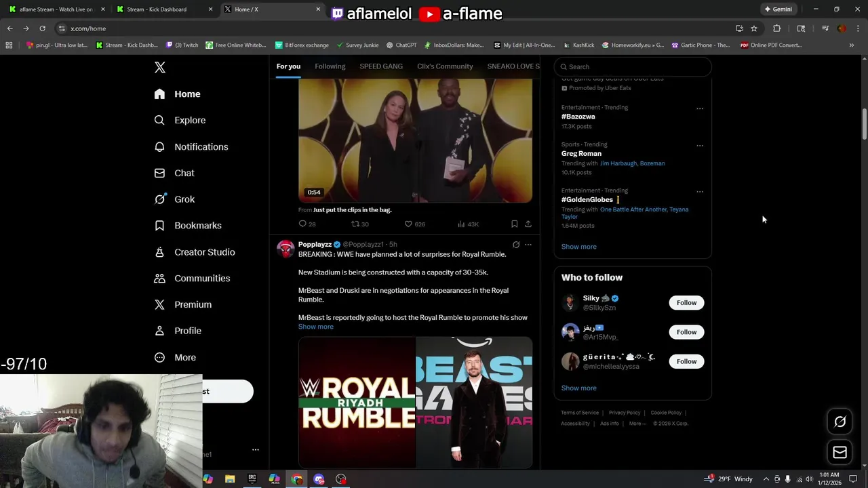Image resolution: width=868 pixels, height=488 pixels.
Task: Bookmark this page with the star icon
Action: 754,28
